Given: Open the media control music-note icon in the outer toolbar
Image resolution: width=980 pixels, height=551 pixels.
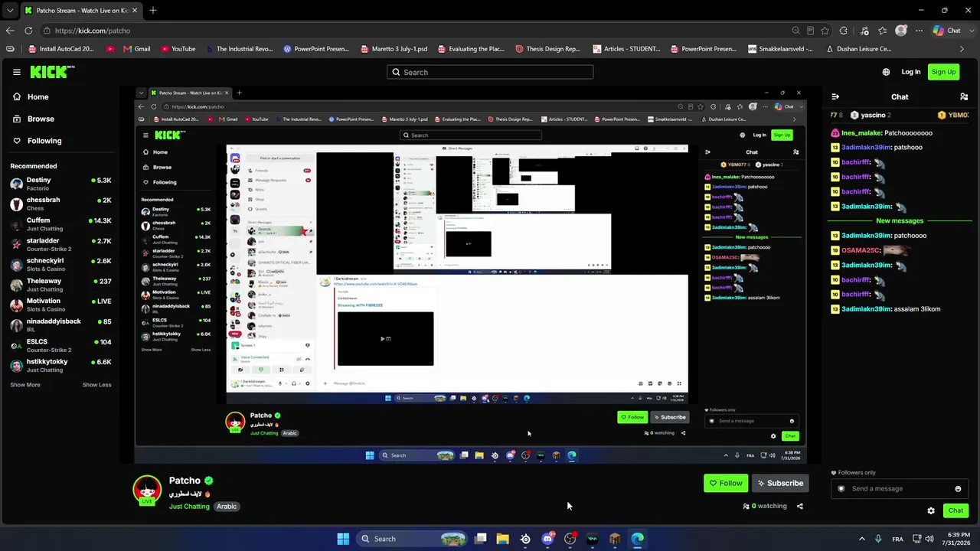Looking at the screenshot, I should (864, 31).
